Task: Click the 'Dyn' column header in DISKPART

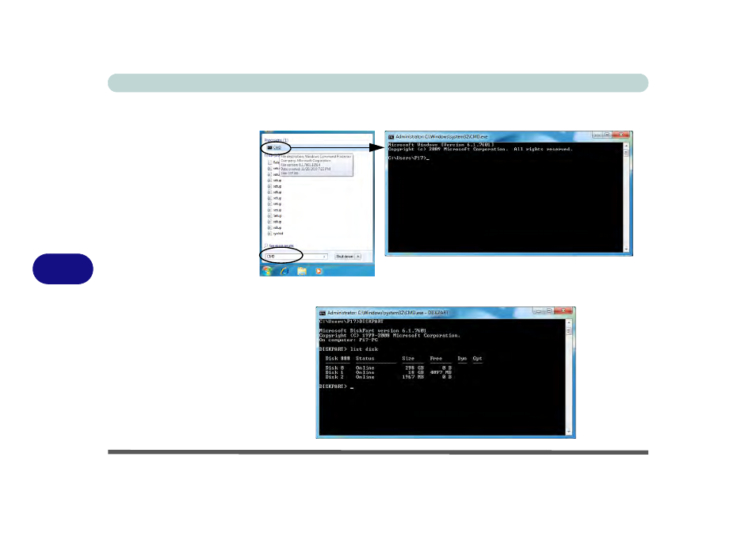Action: click(462, 359)
